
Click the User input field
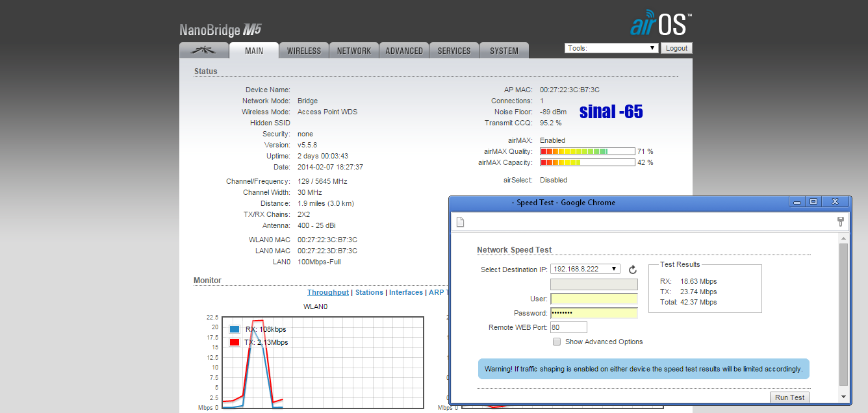pos(594,299)
